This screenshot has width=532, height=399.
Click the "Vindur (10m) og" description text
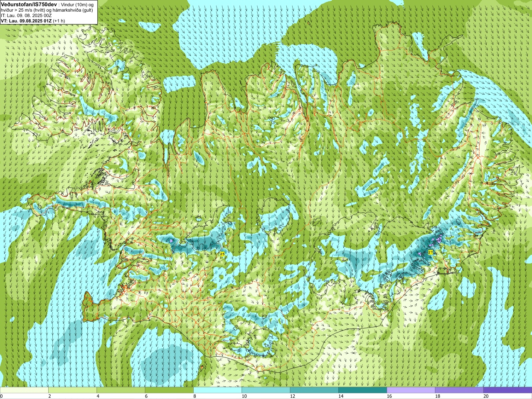point(77,4)
